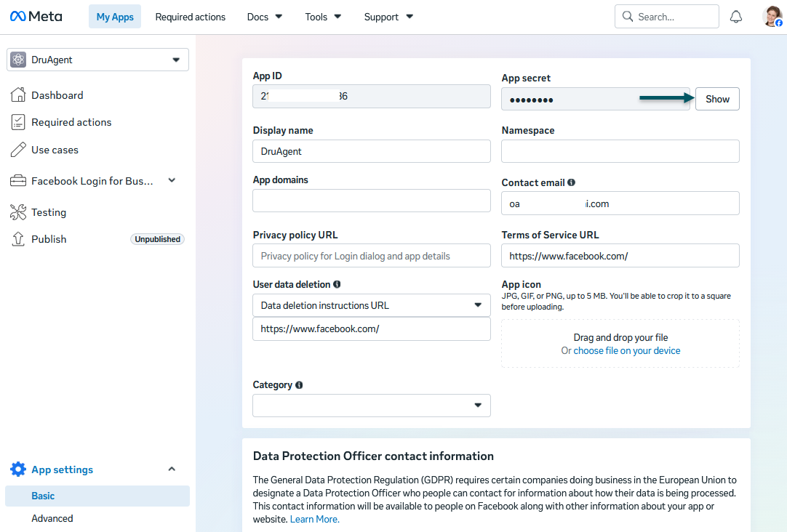Click the Publish upload icon
Viewport: 787px width, 532px height.
18,239
